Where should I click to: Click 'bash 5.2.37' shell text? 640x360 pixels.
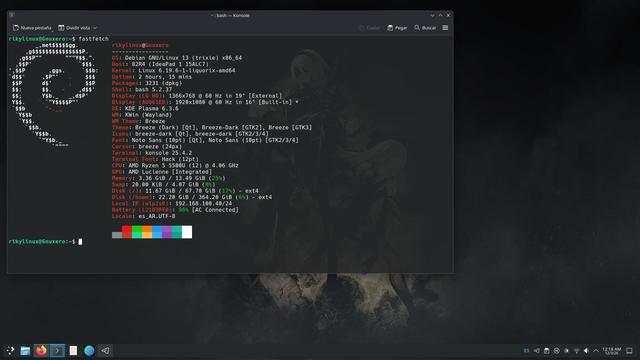[x=153, y=89]
